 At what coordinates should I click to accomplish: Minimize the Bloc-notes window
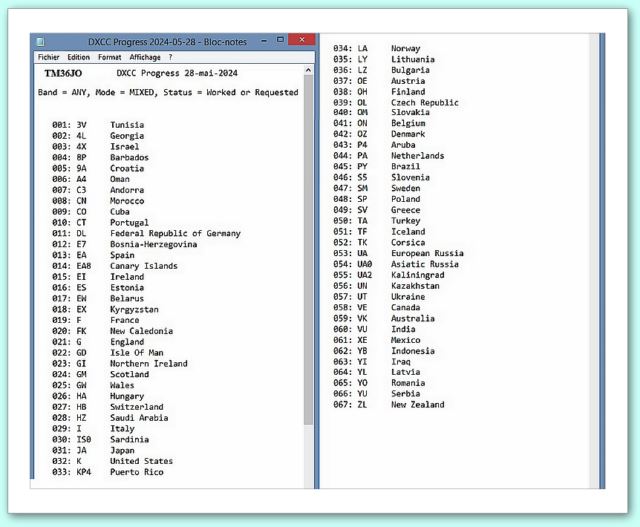point(264,41)
